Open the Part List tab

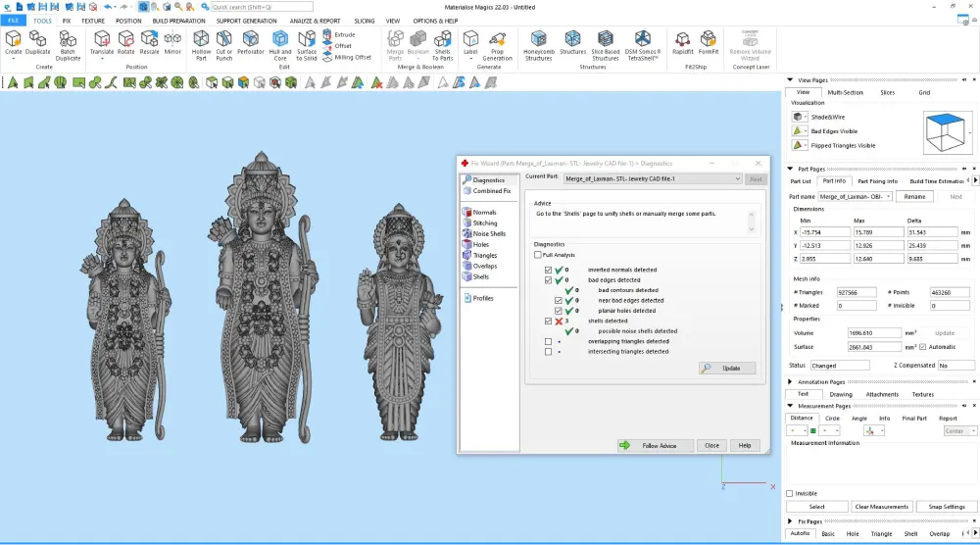pos(800,181)
